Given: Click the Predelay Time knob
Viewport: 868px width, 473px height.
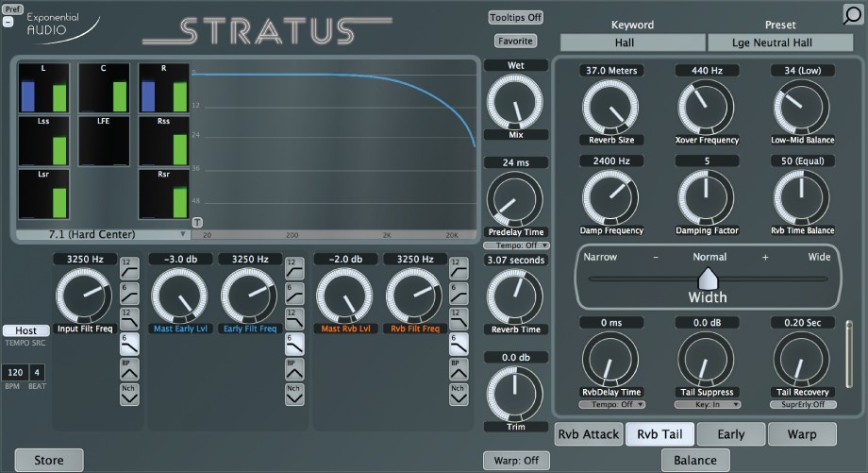Looking at the screenshot, I should 515,200.
